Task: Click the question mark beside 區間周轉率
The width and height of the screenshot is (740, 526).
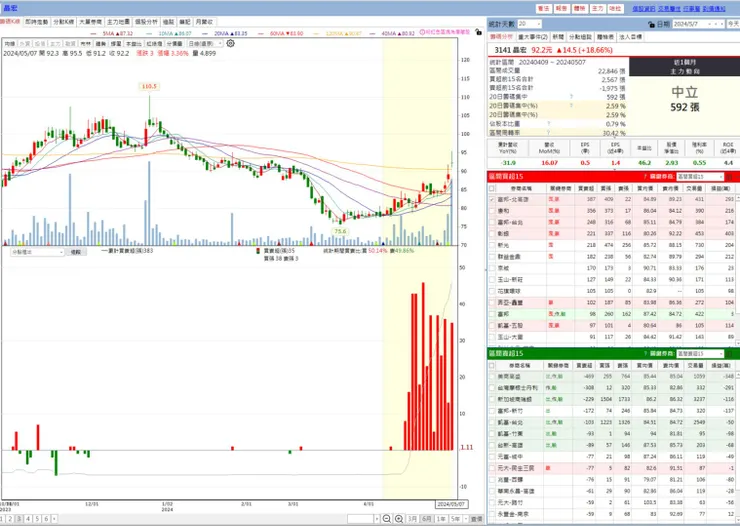Action: tap(548, 133)
